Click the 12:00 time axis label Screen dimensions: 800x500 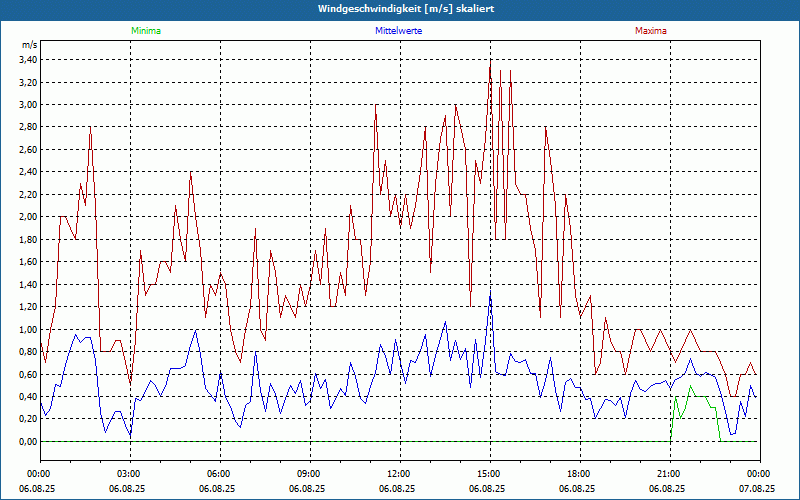pyautogui.click(x=401, y=474)
